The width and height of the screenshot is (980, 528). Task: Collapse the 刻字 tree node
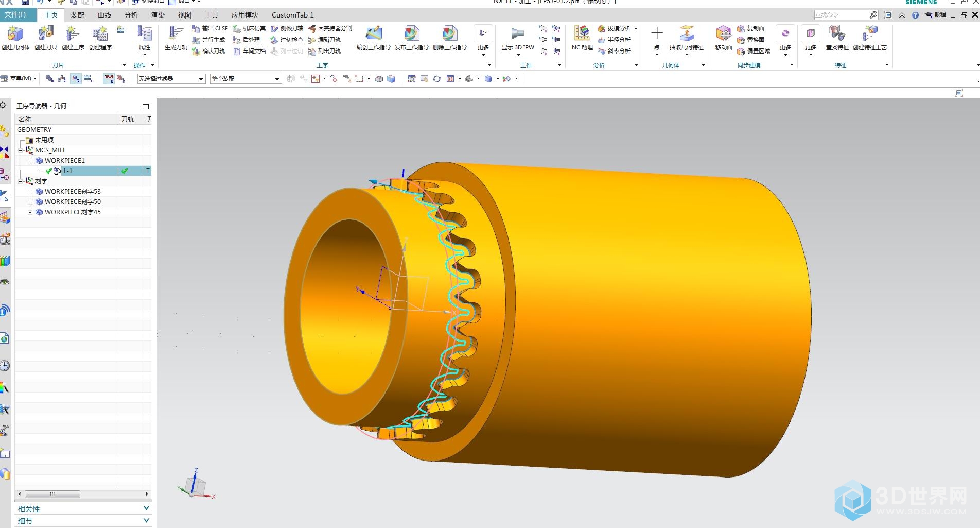[x=21, y=181]
